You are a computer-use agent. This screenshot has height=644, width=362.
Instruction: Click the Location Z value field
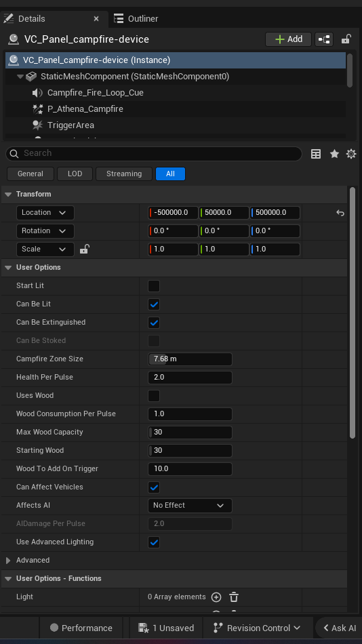(275, 213)
